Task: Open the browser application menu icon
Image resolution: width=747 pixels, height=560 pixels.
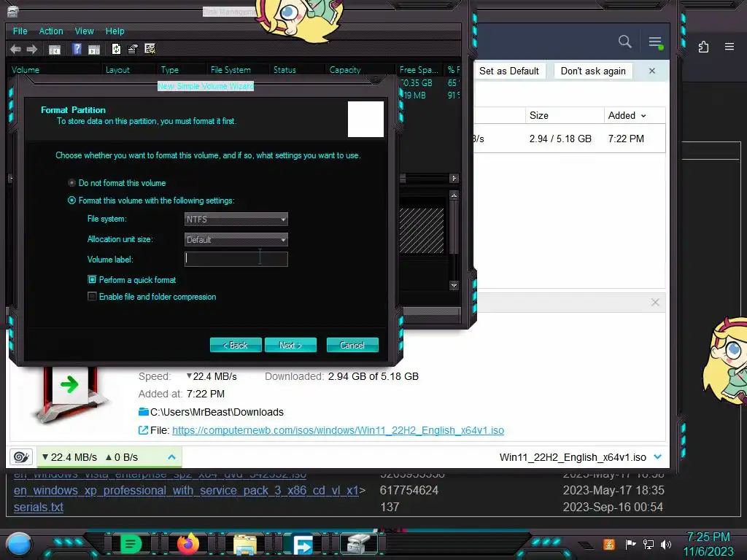Action: 729,47
